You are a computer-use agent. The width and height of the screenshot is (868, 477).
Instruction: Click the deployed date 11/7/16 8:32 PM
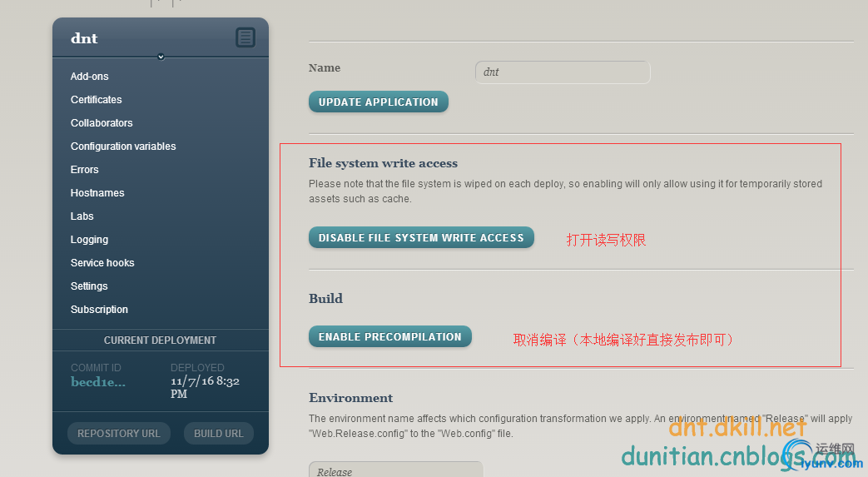pyautogui.click(x=205, y=387)
